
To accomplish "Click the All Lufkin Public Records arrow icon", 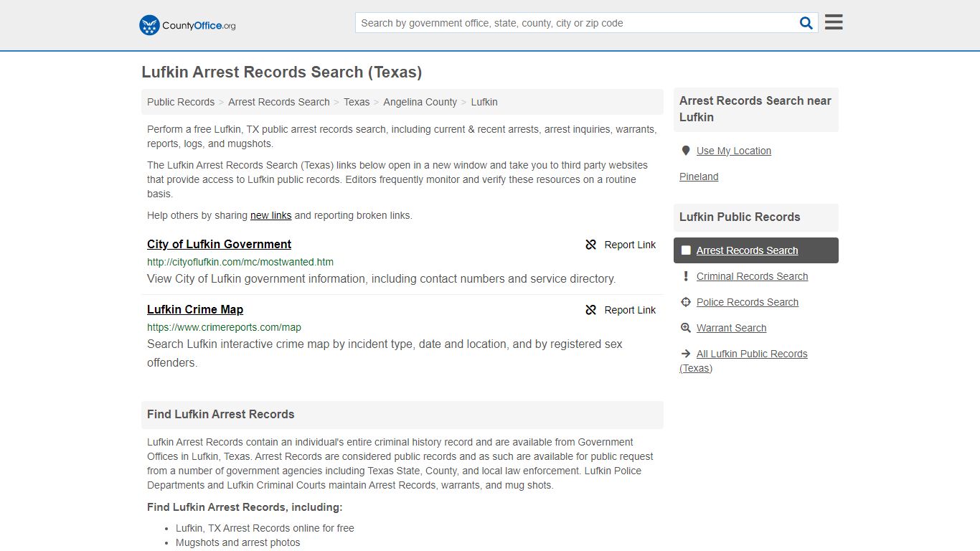I will pos(686,354).
